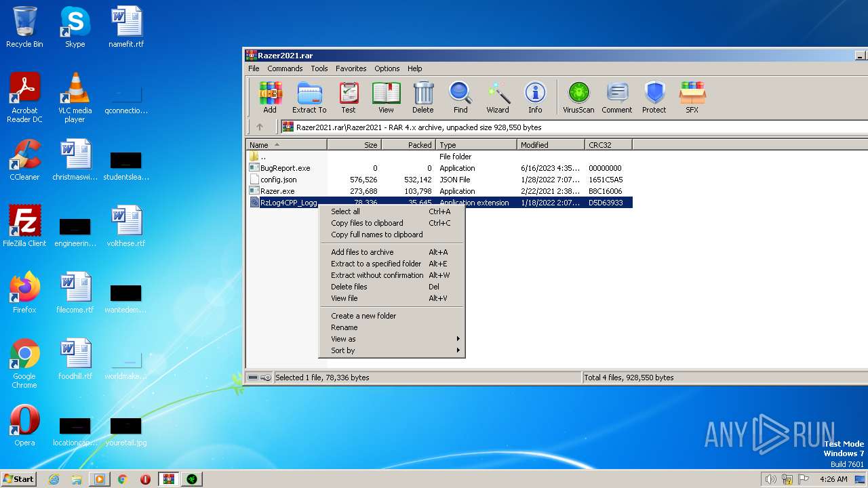Select namefit.rtf document on desktop
The width and height of the screenshot is (868, 488).
126,27
